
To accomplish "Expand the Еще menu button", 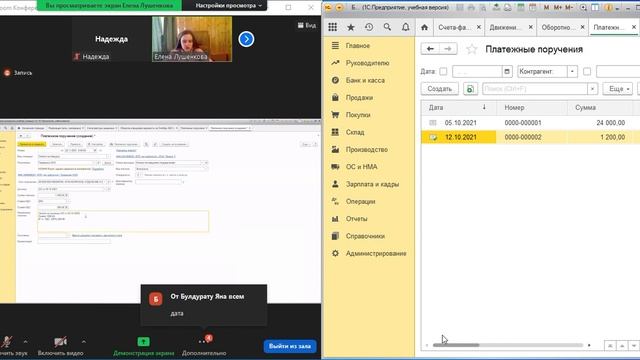I will coord(618,89).
